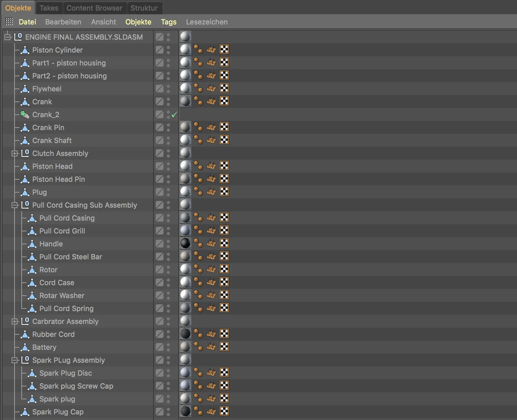
Task: Toggle editor visibility dot for Flywheel
Action: [168, 87]
